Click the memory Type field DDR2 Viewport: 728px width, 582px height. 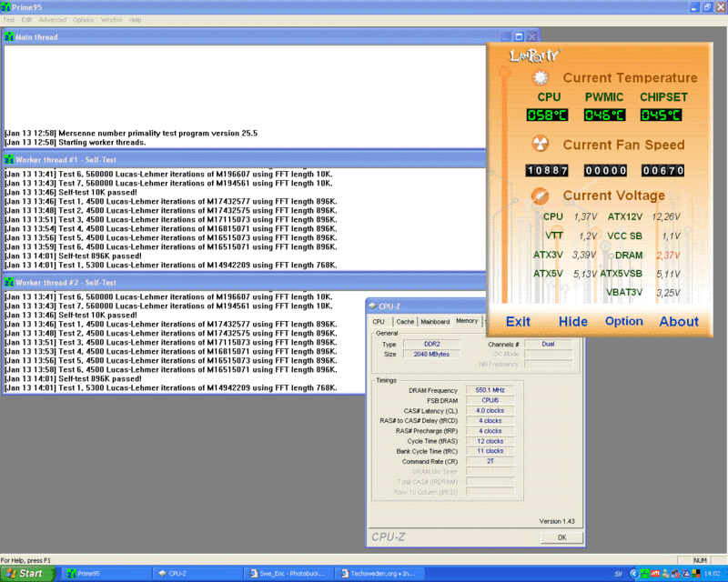tap(431, 344)
